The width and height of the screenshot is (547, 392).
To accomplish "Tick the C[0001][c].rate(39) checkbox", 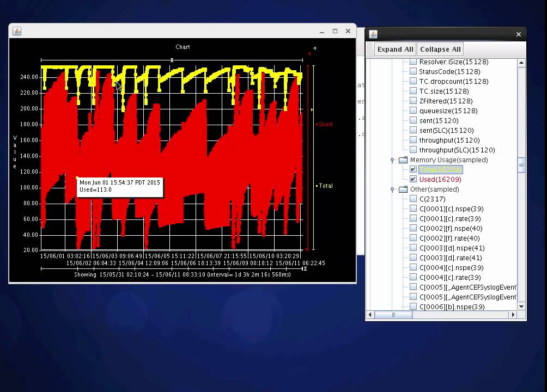I will coord(413,218).
